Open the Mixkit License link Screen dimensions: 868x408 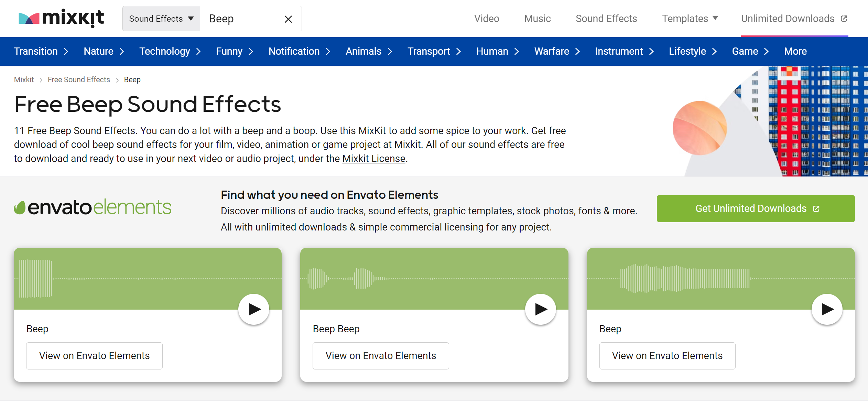373,159
